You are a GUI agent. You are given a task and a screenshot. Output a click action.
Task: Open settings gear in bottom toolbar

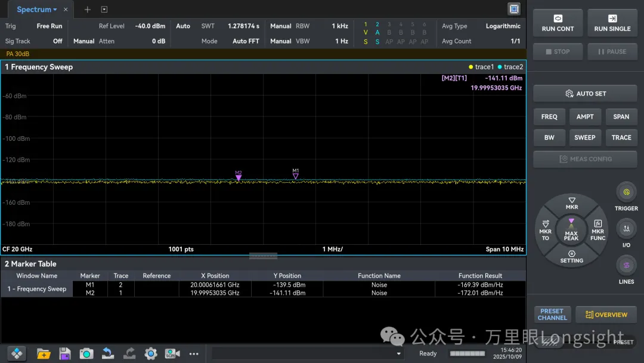pos(151,353)
